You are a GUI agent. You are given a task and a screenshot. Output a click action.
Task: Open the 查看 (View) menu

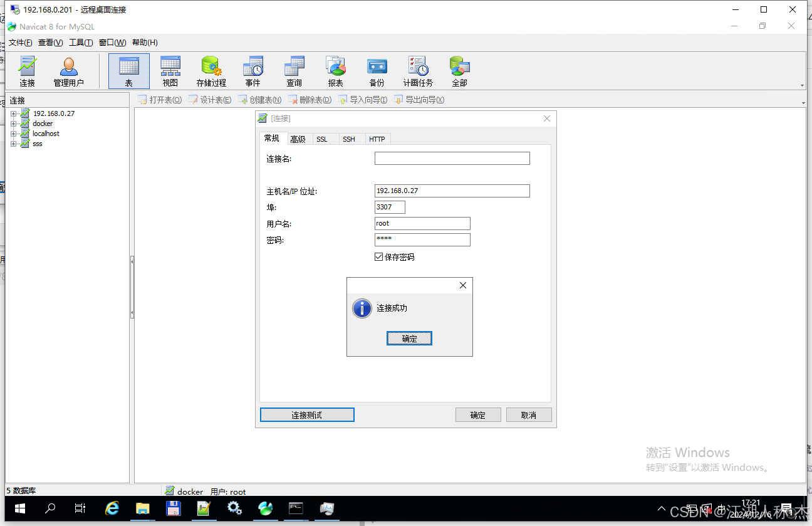[x=50, y=43]
